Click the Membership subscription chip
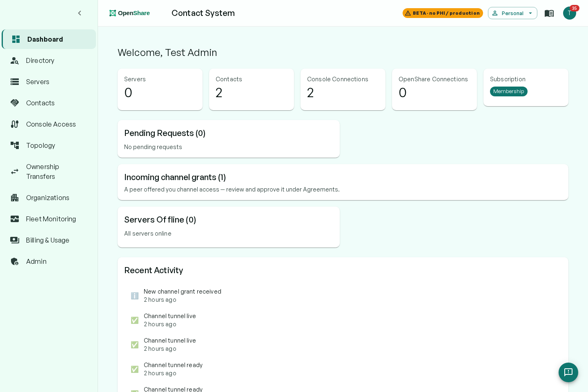 coord(509,91)
